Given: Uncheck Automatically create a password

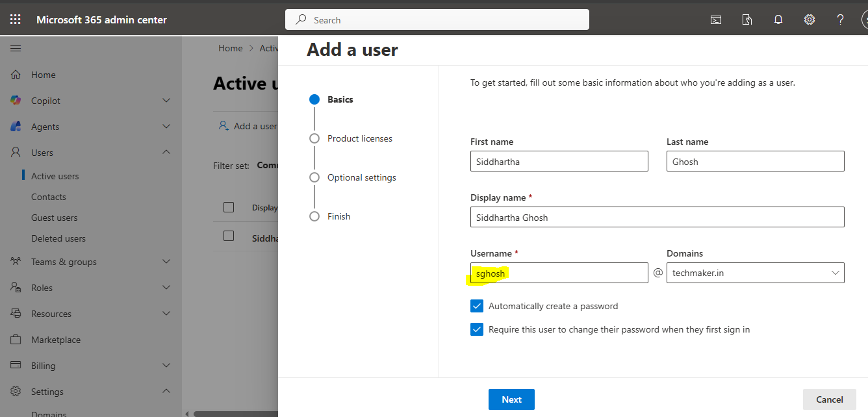Looking at the screenshot, I should pyautogui.click(x=477, y=306).
